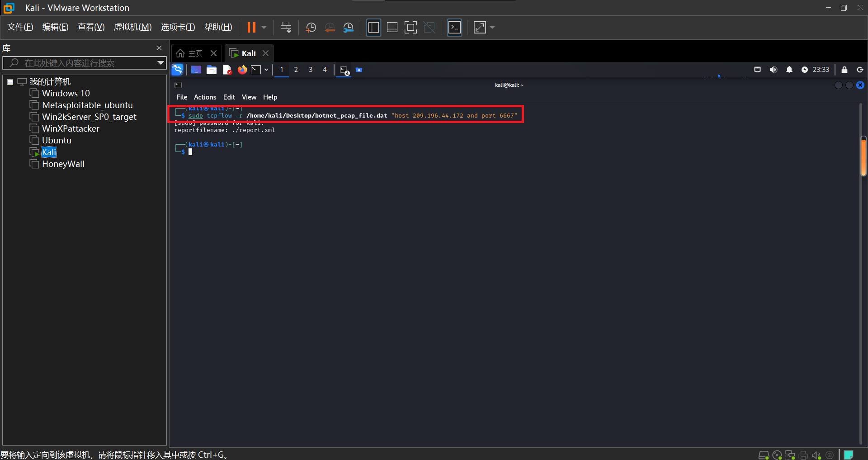Viewport: 868px width, 460px height.
Task: Click the printer status bar icon
Action: pyautogui.click(x=803, y=455)
